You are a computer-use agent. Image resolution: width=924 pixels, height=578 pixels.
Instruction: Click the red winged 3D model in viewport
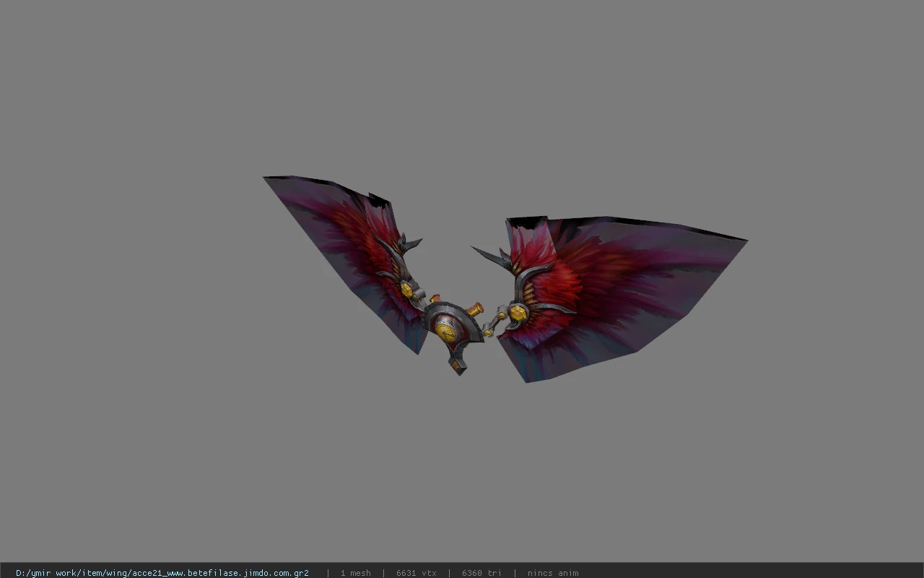tap(505, 279)
